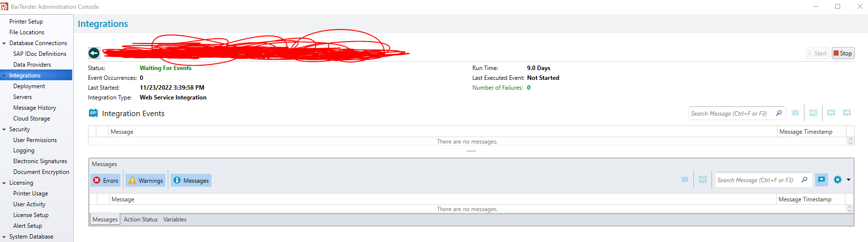868x242 pixels.
Task: Click Message Timestamp header in Integration Events
Action: point(812,132)
